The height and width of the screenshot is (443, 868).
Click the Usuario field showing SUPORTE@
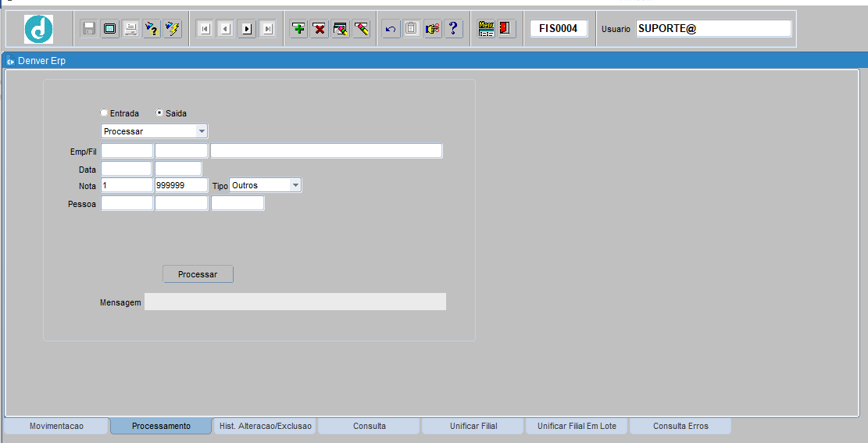(x=713, y=29)
